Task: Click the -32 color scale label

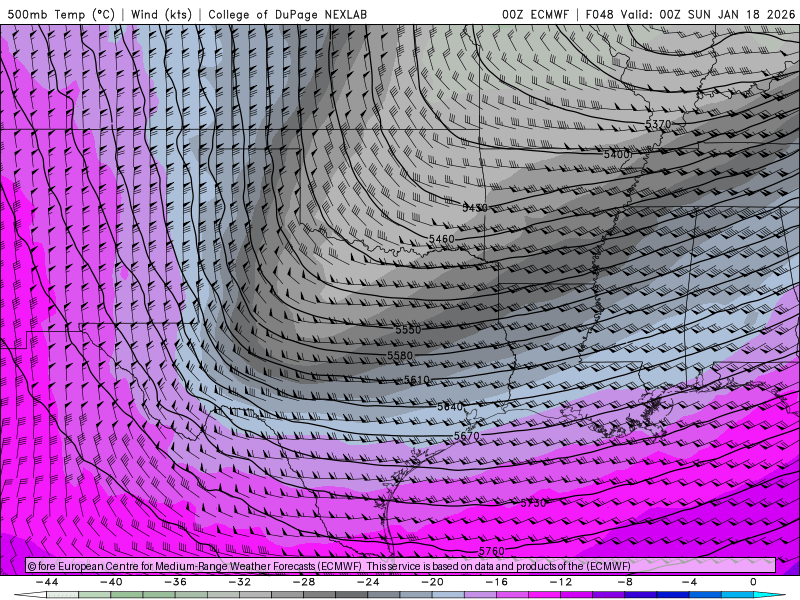Action: tap(240, 582)
